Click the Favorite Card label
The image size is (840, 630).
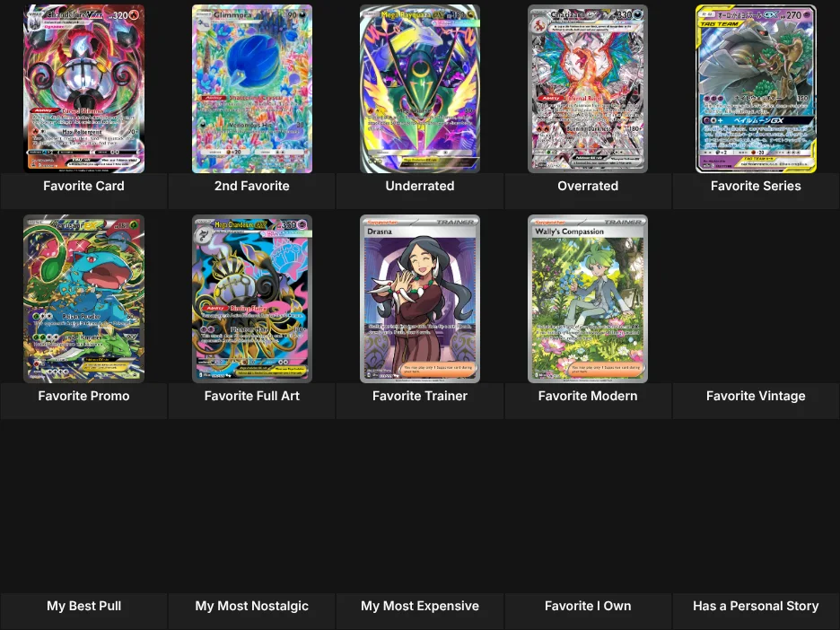click(83, 186)
